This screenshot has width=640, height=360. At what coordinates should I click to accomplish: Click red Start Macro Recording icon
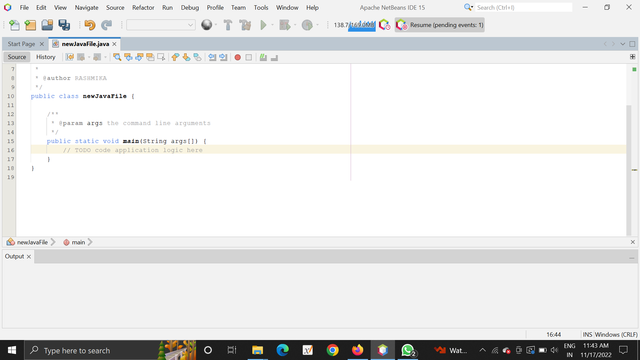pos(238,58)
